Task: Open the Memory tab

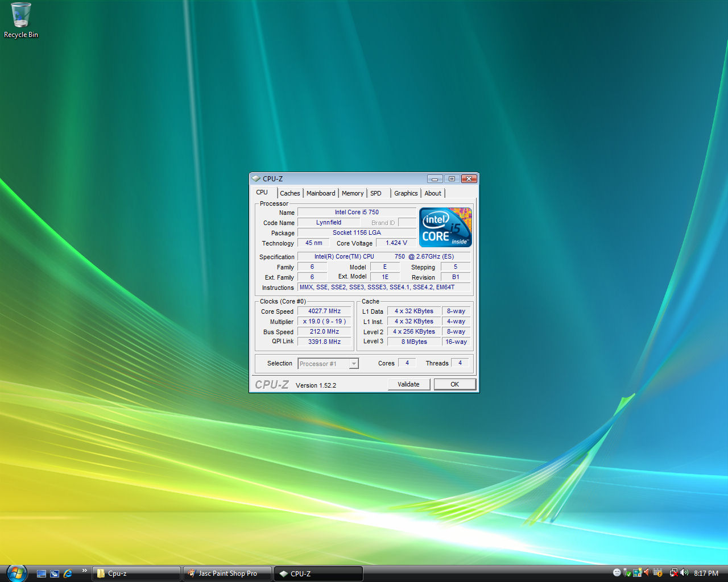Action: click(x=353, y=193)
